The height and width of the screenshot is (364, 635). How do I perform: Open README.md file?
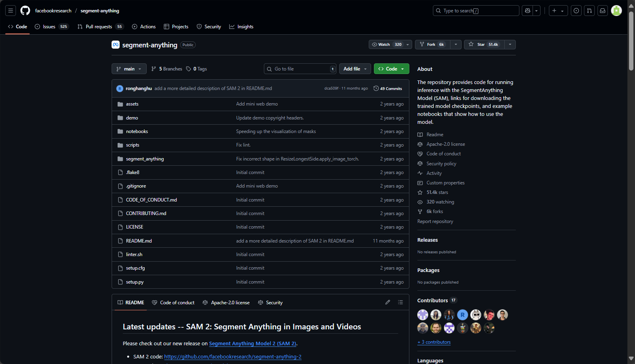click(139, 241)
